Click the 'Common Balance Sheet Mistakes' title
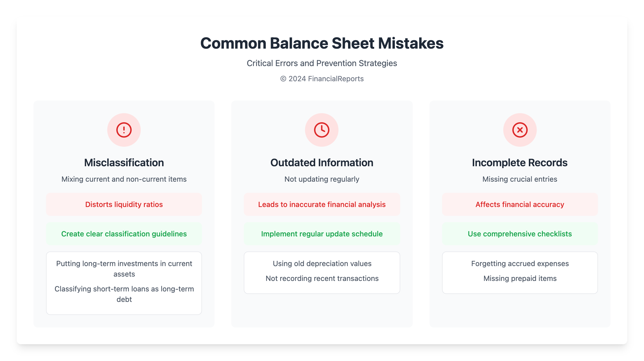The image size is (644, 361). (x=322, y=43)
